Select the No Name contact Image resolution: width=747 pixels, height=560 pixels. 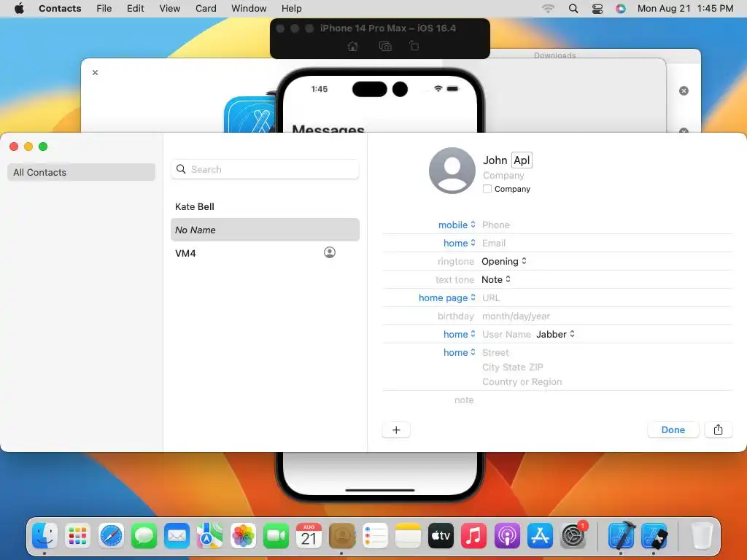(x=265, y=230)
